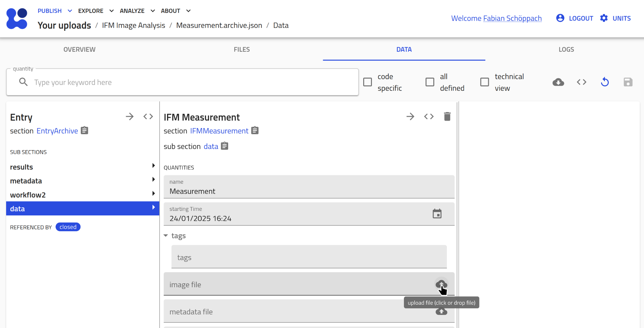The height and width of the screenshot is (328, 644).
Task: Click clipboard icon next to IFMMeasurement
Action: (255, 130)
